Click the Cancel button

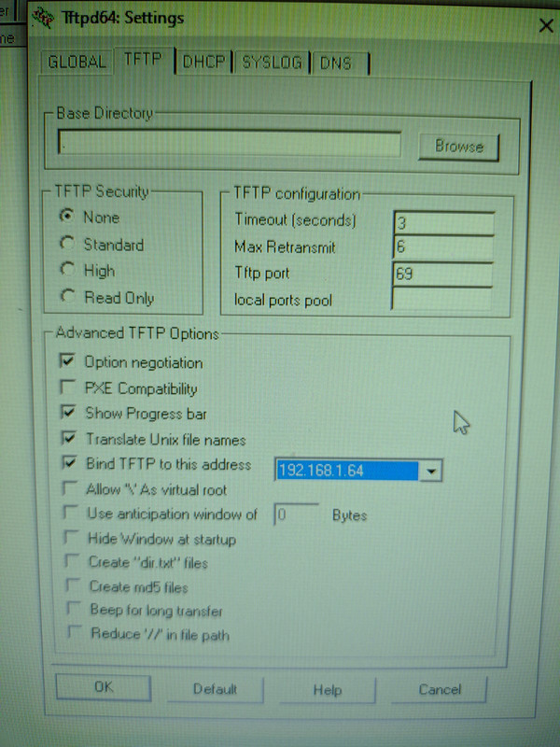pos(439,689)
